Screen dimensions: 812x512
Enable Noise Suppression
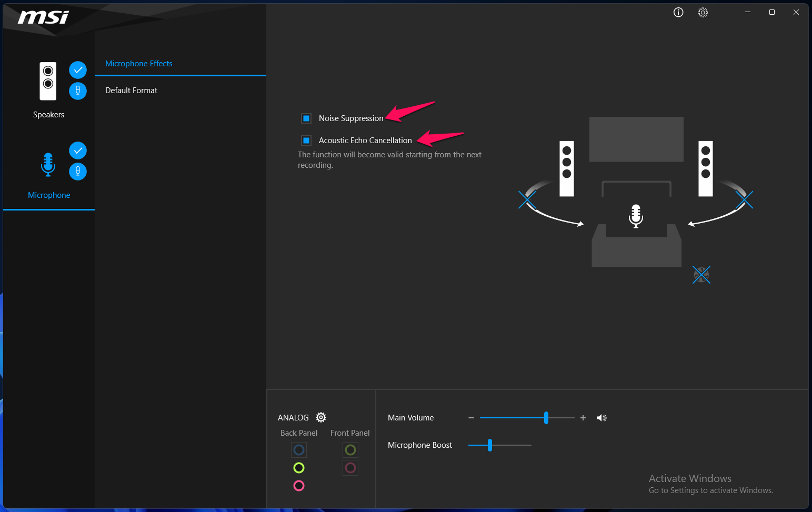pyautogui.click(x=306, y=118)
